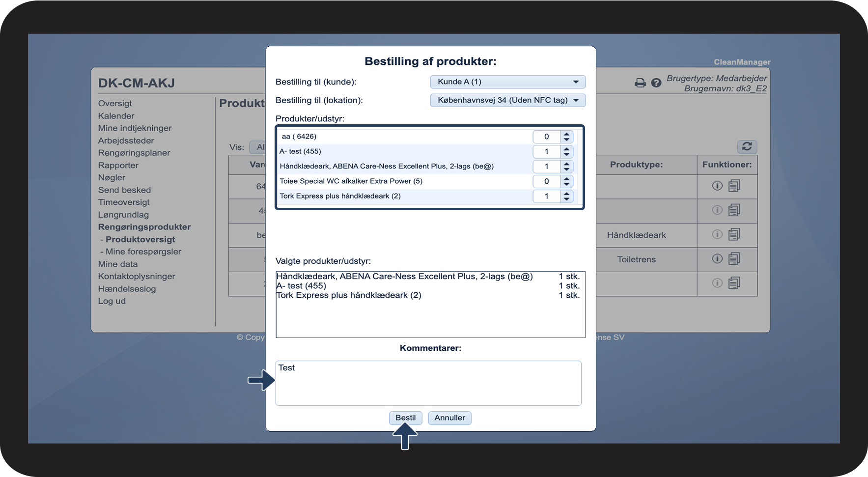
Task: Select the A- test (455) row in selected products
Action: click(428, 286)
